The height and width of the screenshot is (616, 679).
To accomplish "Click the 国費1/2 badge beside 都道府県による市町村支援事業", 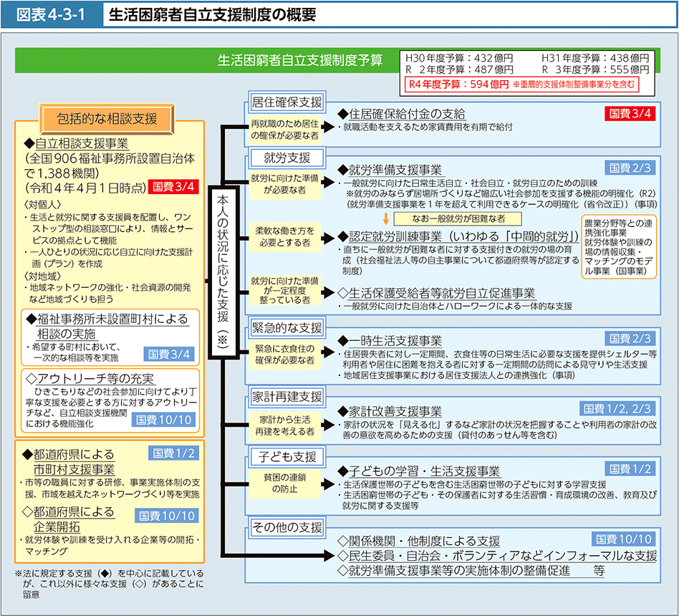I will pyautogui.click(x=172, y=453).
